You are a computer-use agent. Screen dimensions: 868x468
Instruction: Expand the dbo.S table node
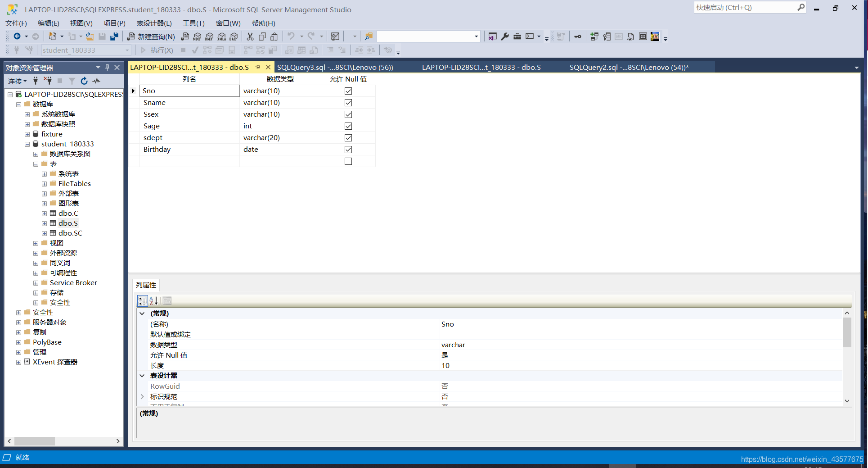pos(44,223)
